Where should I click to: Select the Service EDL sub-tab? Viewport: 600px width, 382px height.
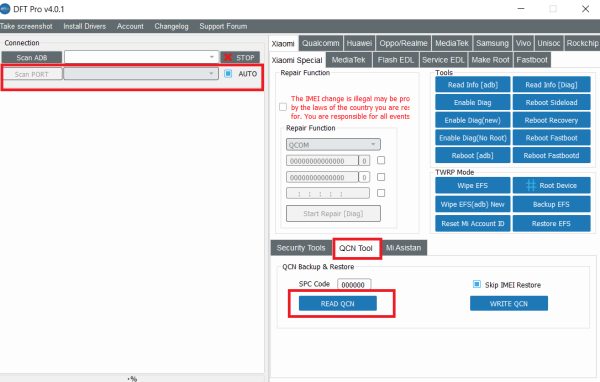pos(443,60)
